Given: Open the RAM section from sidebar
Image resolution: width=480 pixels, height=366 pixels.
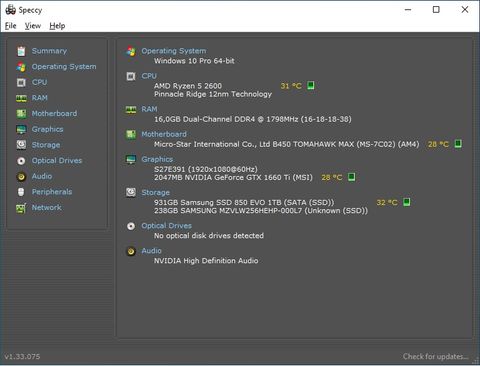Looking at the screenshot, I should [x=40, y=98].
